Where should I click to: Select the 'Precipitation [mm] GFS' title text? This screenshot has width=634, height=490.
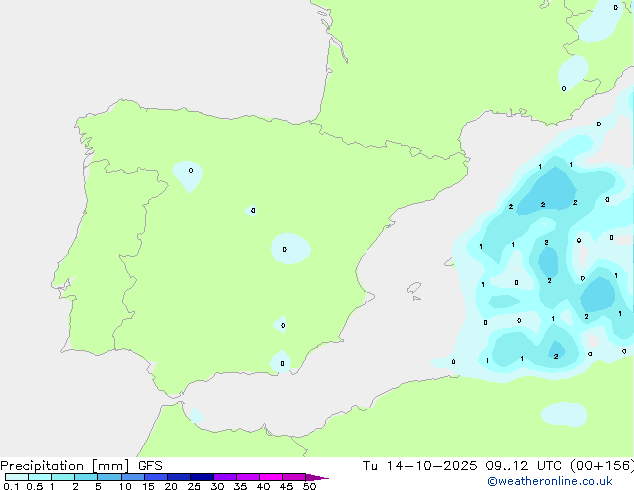click(81, 466)
